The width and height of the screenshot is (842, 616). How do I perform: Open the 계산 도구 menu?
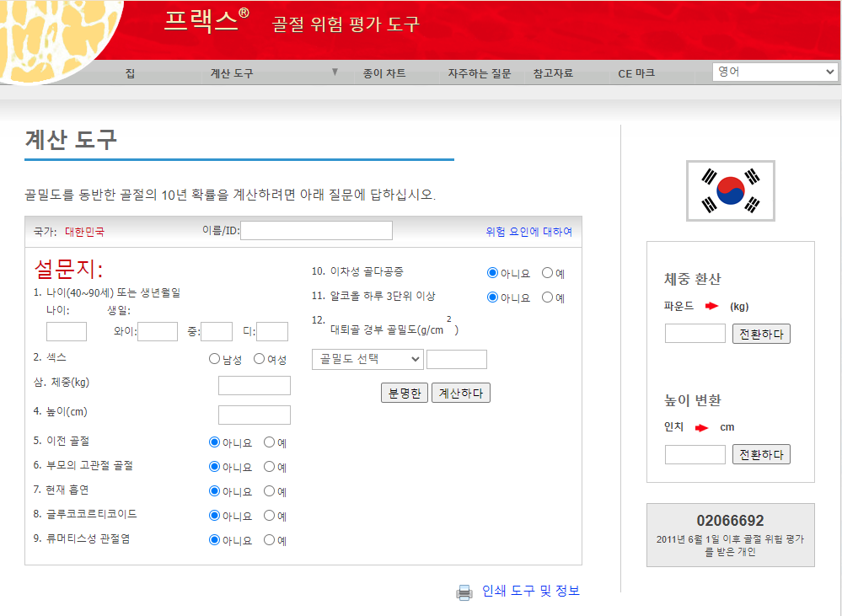pos(232,73)
